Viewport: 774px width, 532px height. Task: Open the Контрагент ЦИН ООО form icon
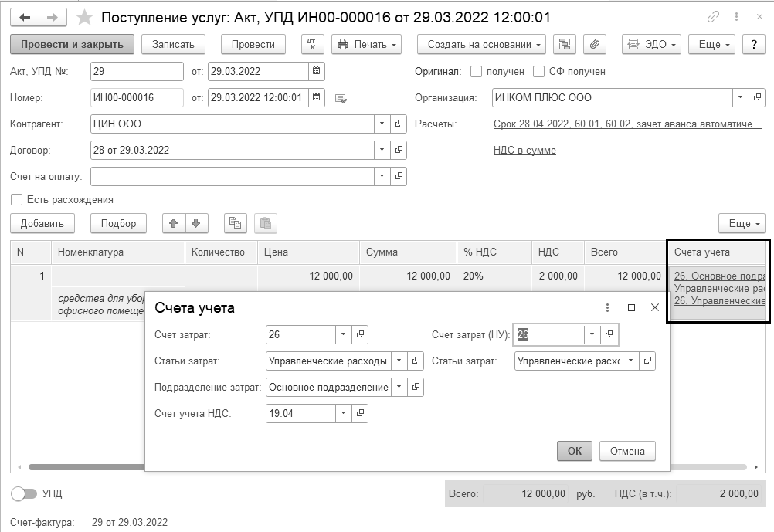pyautogui.click(x=399, y=124)
